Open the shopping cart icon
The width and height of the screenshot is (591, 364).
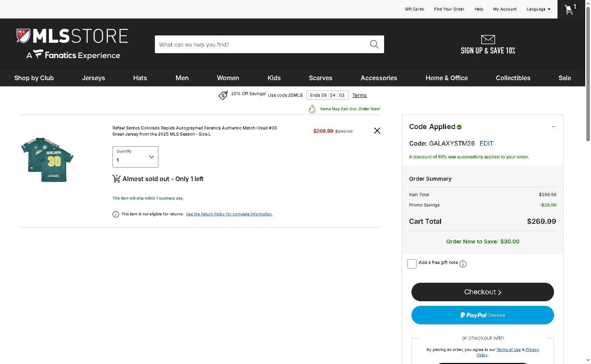point(570,9)
